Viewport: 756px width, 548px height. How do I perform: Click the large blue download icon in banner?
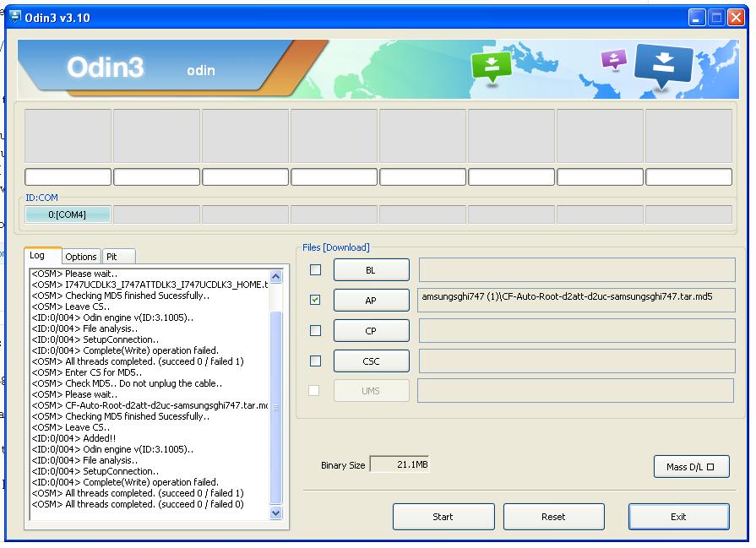(663, 66)
